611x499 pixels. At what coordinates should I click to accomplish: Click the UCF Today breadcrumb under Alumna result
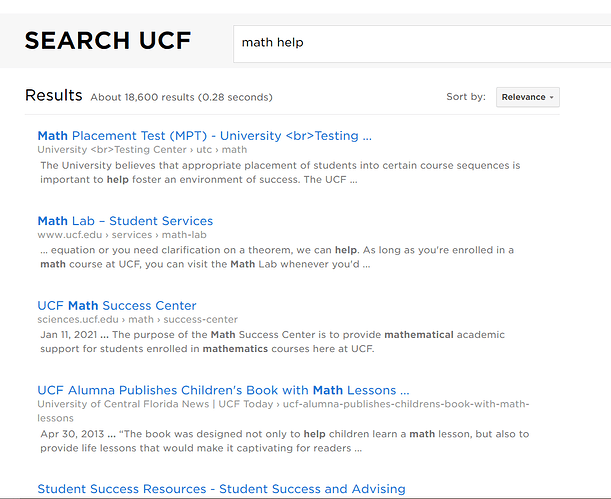[x=283, y=411]
